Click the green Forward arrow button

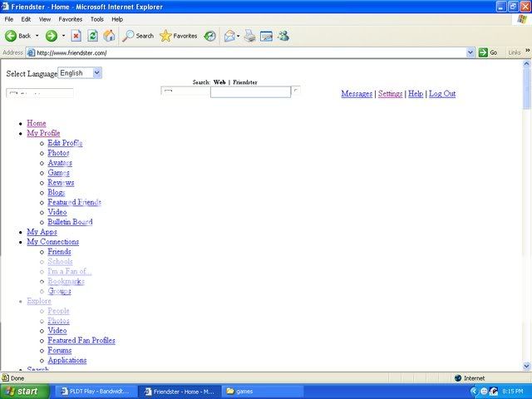(x=52, y=36)
